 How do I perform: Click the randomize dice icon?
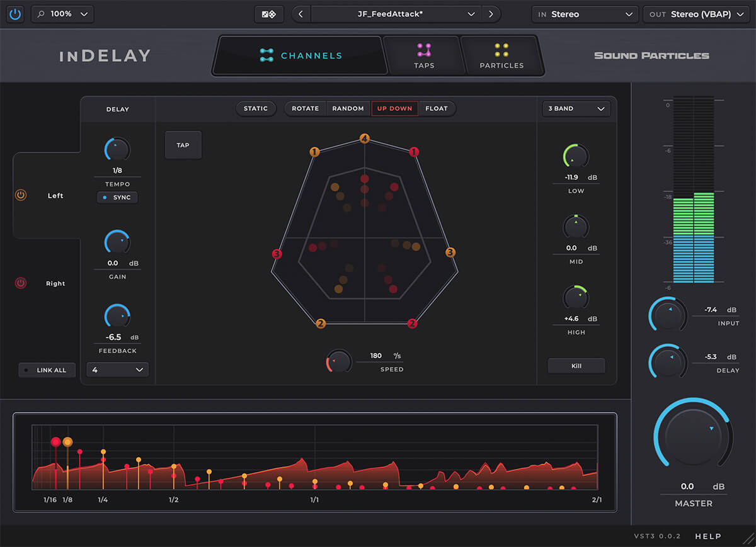pos(269,14)
